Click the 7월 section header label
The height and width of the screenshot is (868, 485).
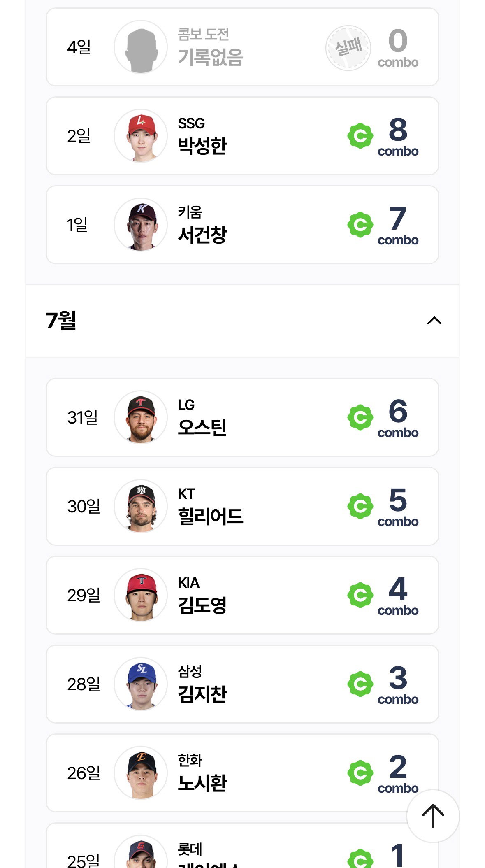(61, 320)
